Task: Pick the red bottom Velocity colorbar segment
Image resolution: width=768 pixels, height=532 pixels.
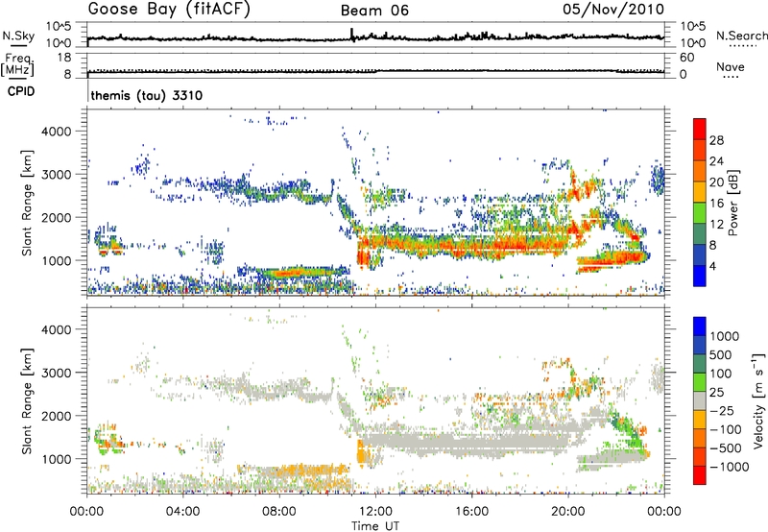Action: [700, 475]
